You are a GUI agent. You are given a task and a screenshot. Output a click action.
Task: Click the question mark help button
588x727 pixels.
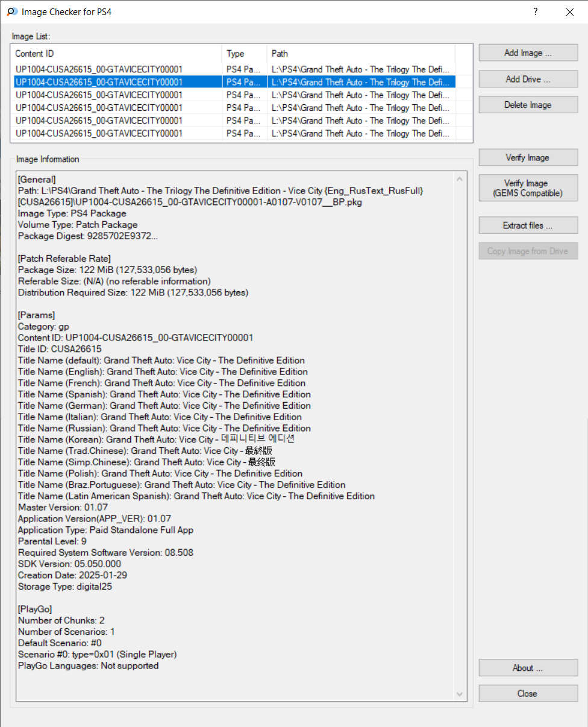click(x=535, y=11)
